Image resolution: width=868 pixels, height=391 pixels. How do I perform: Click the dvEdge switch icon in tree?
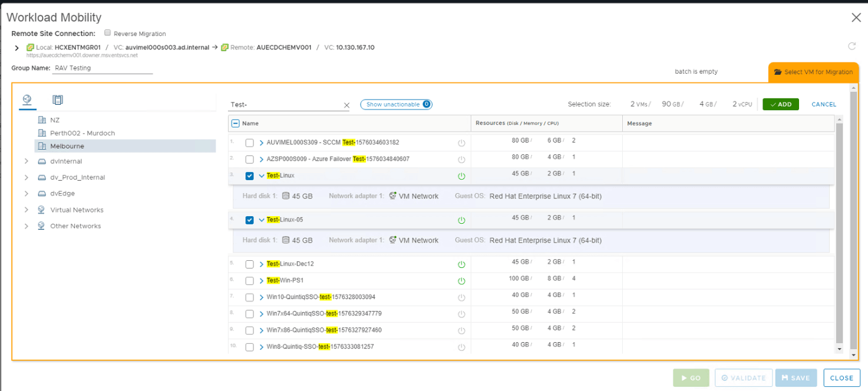coord(42,194)
